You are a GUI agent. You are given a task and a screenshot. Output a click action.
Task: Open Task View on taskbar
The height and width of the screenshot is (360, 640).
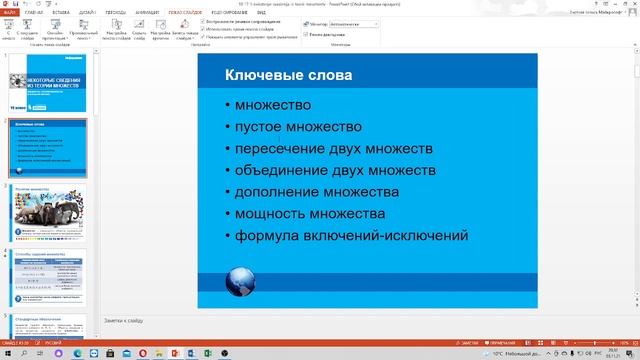click(x=40, y=353)
